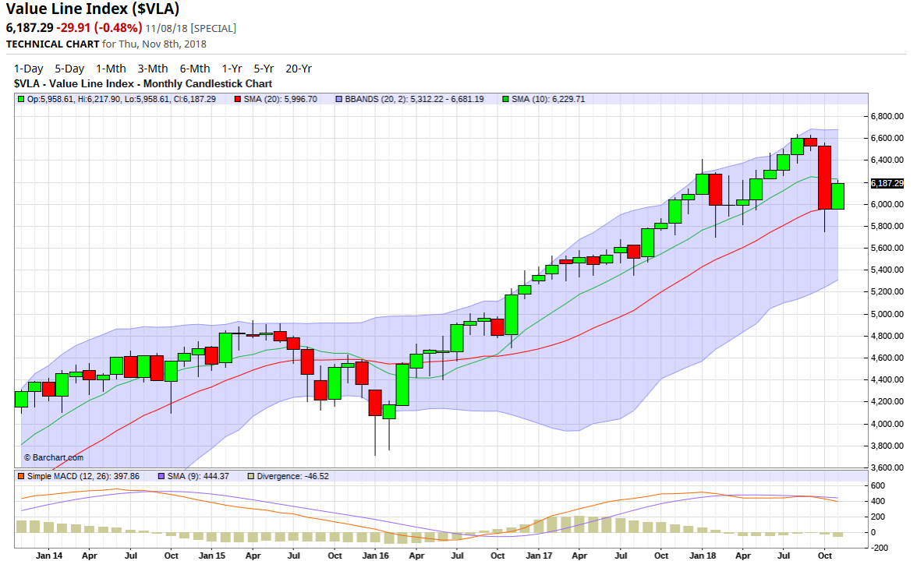Viewport: 924px width, 575px height.
Task: Choose the 5-Yr chart range
Action: (x=264, y=69)
